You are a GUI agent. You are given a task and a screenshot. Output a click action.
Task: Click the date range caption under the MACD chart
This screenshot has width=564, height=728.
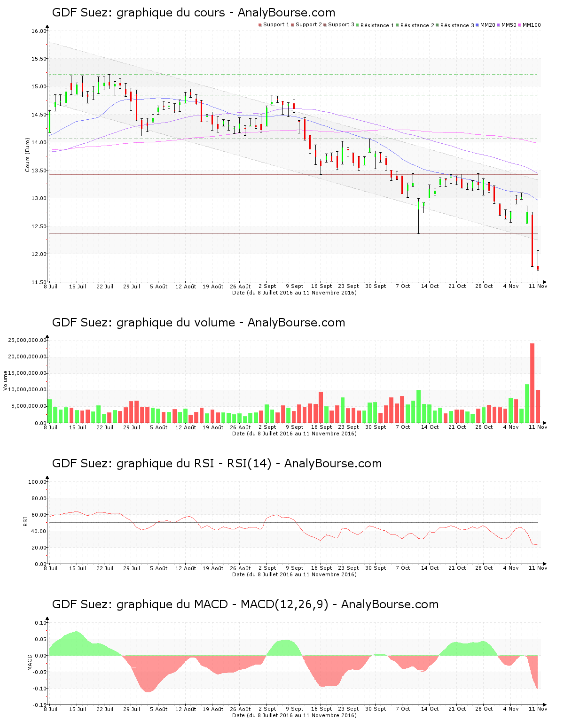coord(294,715)
